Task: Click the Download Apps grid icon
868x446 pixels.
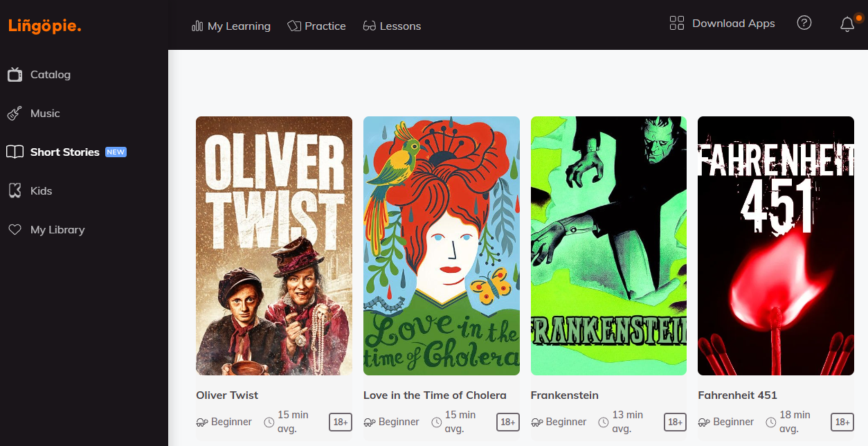Action: click(676, 23)
